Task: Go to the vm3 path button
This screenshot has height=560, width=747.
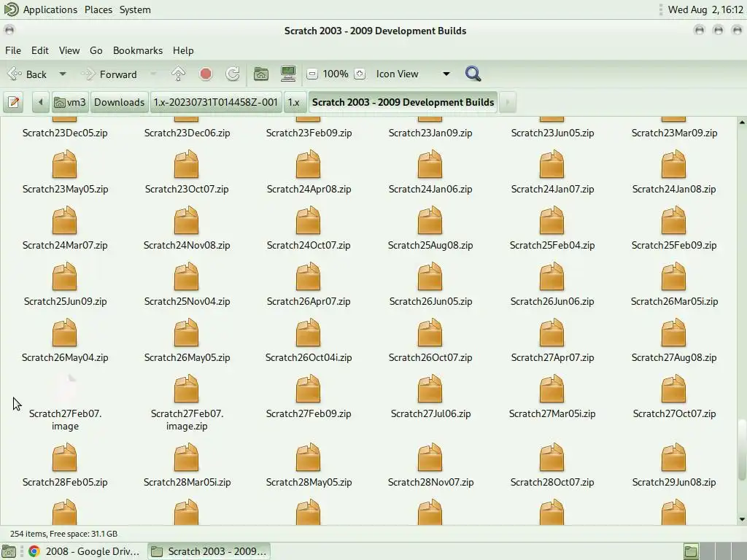Action: pyautogui.click(x=70, y=102)
